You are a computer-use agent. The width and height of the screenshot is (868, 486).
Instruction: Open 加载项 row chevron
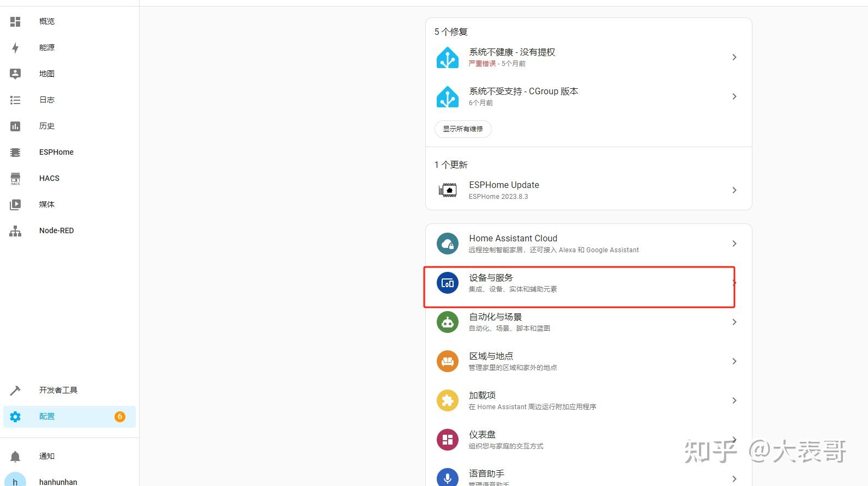click(734, 400)
